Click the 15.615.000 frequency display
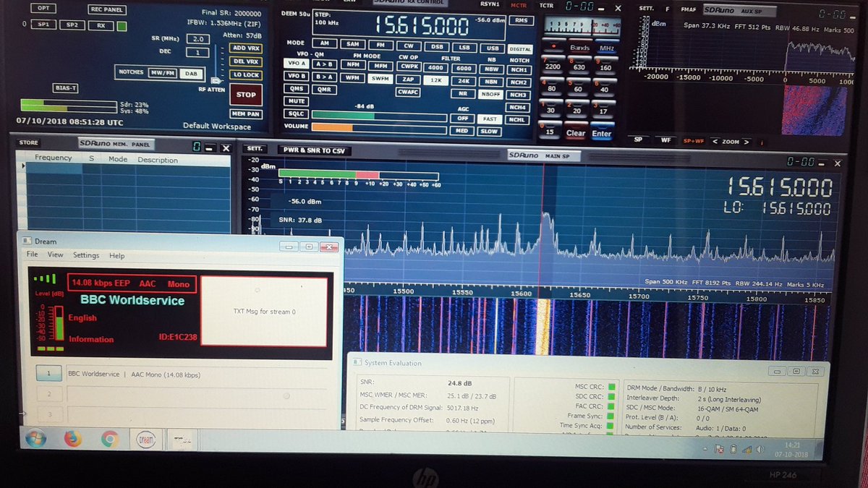The height and width of the screenshot is (488, 868). (x=422, y=27)
